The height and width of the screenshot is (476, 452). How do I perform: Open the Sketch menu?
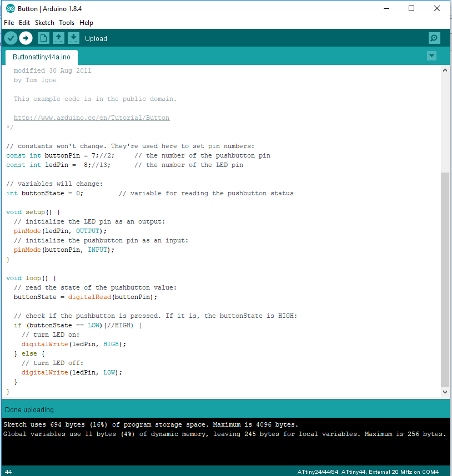click(44, 23)
